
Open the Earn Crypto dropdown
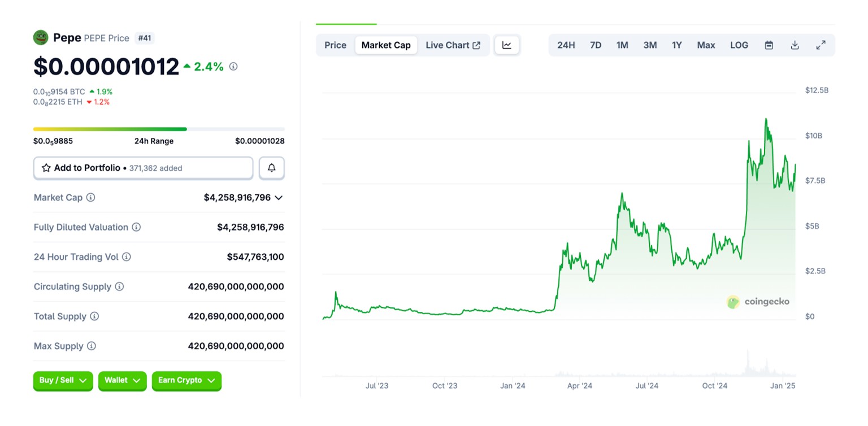(x=186, y=381)
